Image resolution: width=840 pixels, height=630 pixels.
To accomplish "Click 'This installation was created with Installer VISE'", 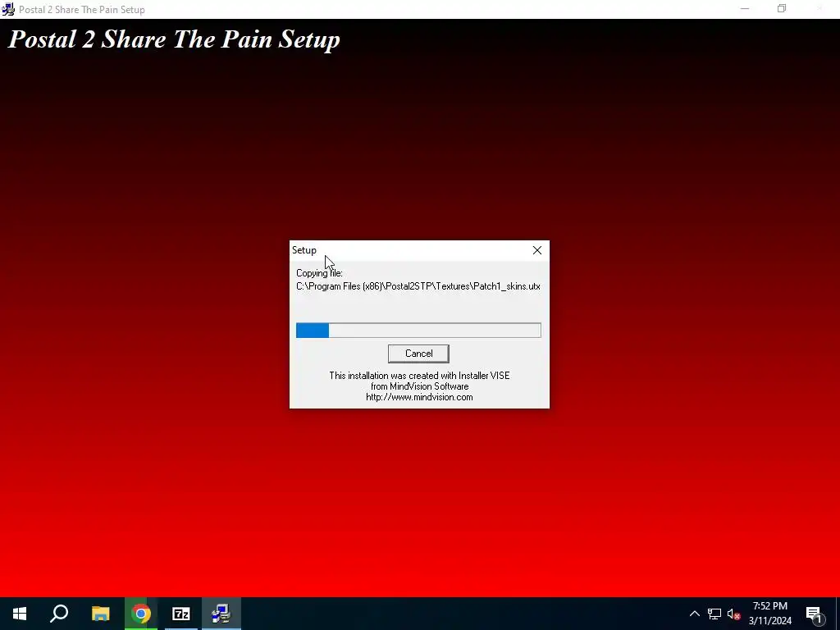I will point(419,376).
